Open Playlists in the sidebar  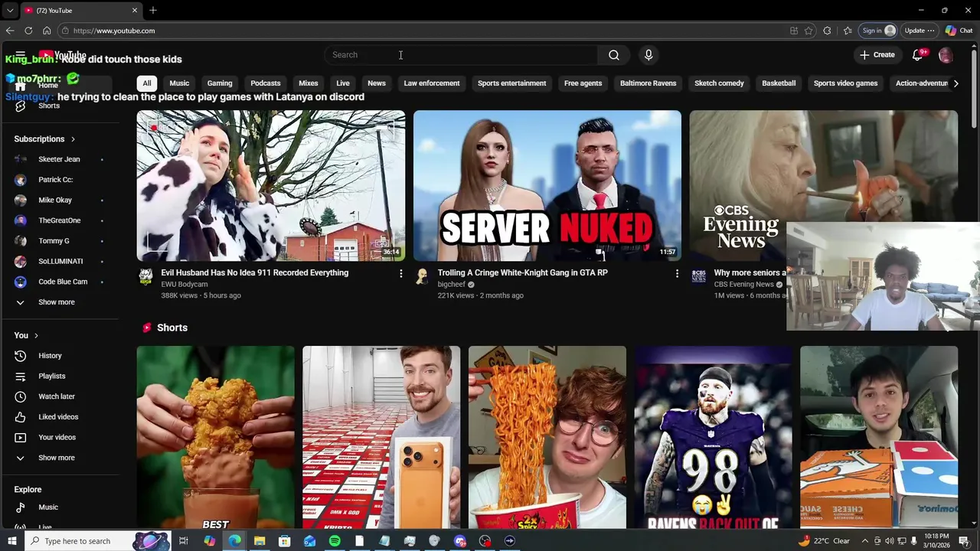pyautogui.click(x=52, y=377)
